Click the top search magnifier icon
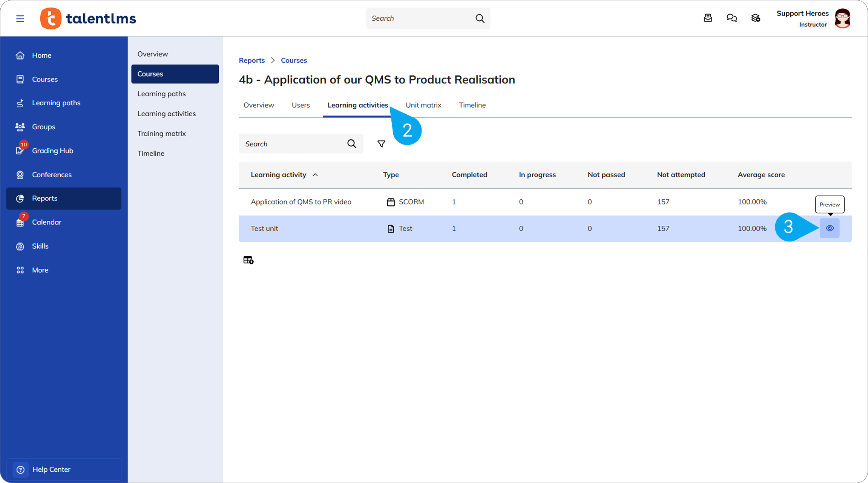The height and width of the screenshot is (483, 868). pos(480,18)
